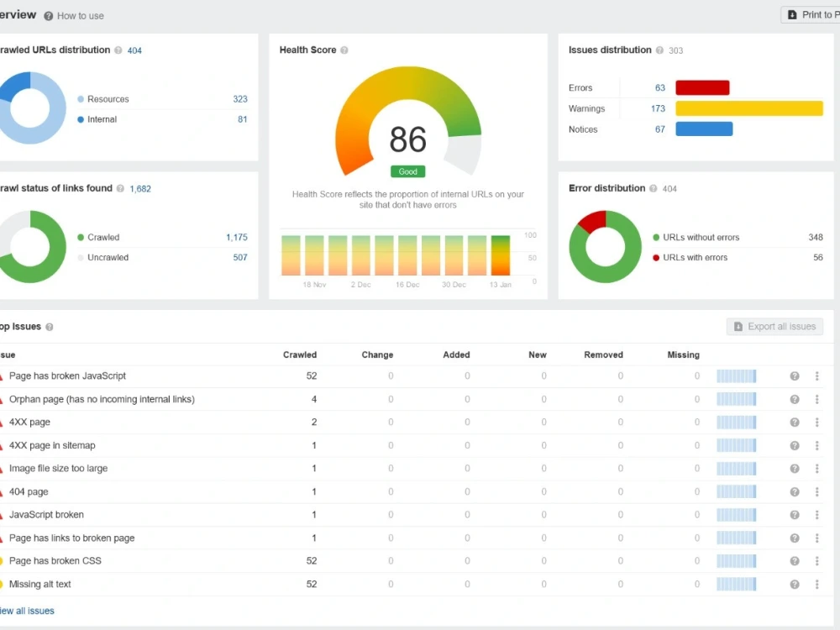The width and height of the screenshot is (840, 630).
Task: Open more options menu for Page has broken JavaScript
Action: click(817, 376)
